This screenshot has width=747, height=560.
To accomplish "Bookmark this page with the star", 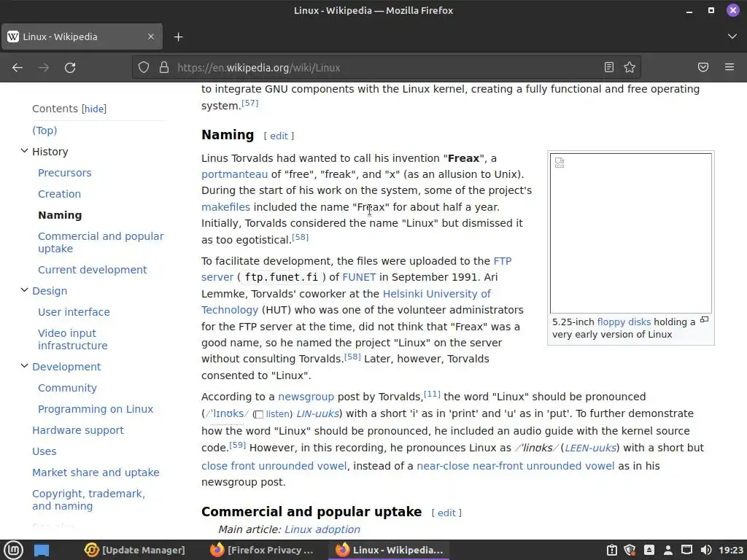I will [630, 68].
